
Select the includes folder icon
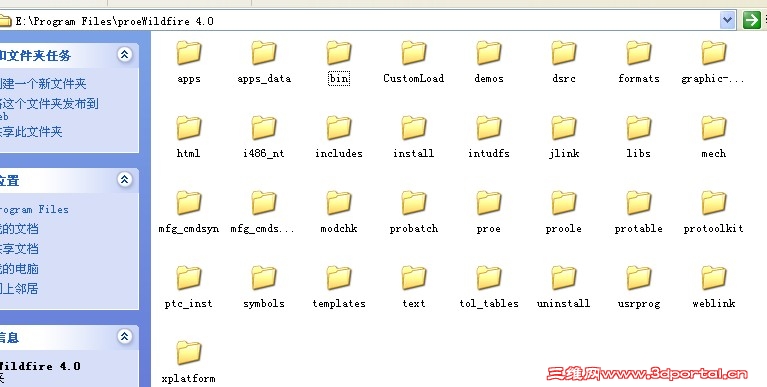(x=339, y=128)
